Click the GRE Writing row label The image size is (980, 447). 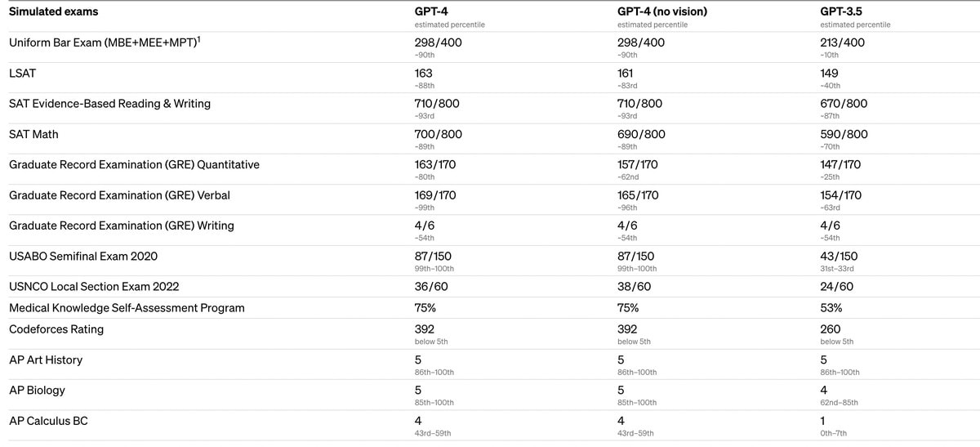click(x=122, y=226)
